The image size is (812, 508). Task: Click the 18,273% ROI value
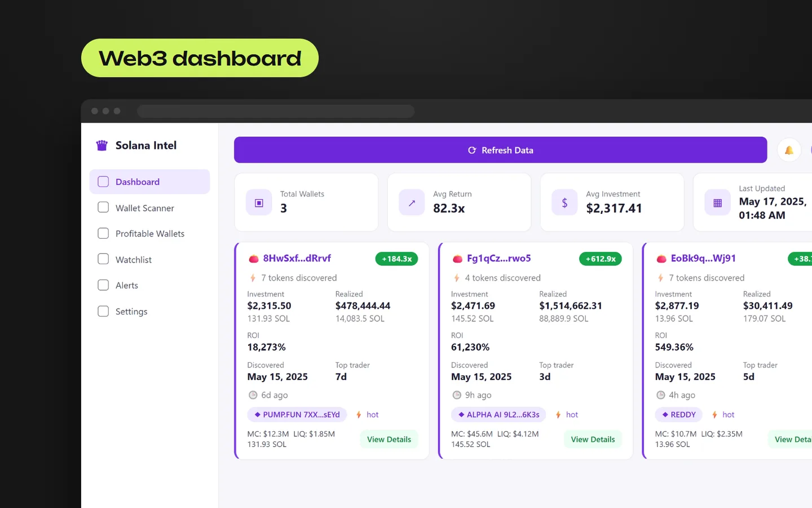tap(266, 347)
